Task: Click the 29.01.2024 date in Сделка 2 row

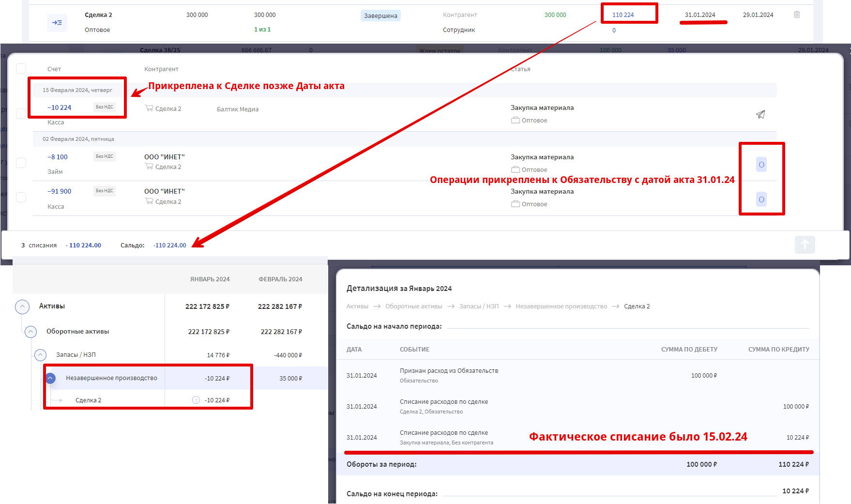Action: coord(758,15)
